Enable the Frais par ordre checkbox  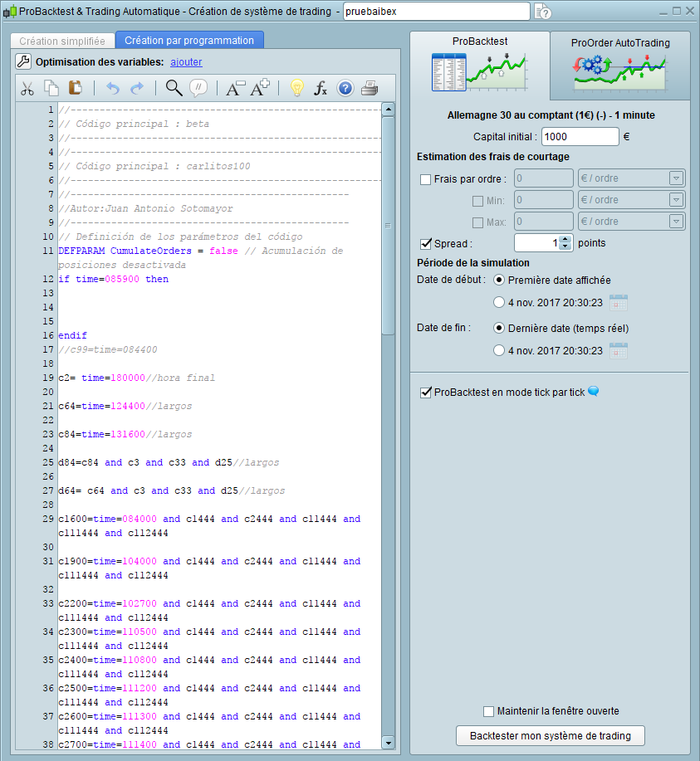pos(426,178)
